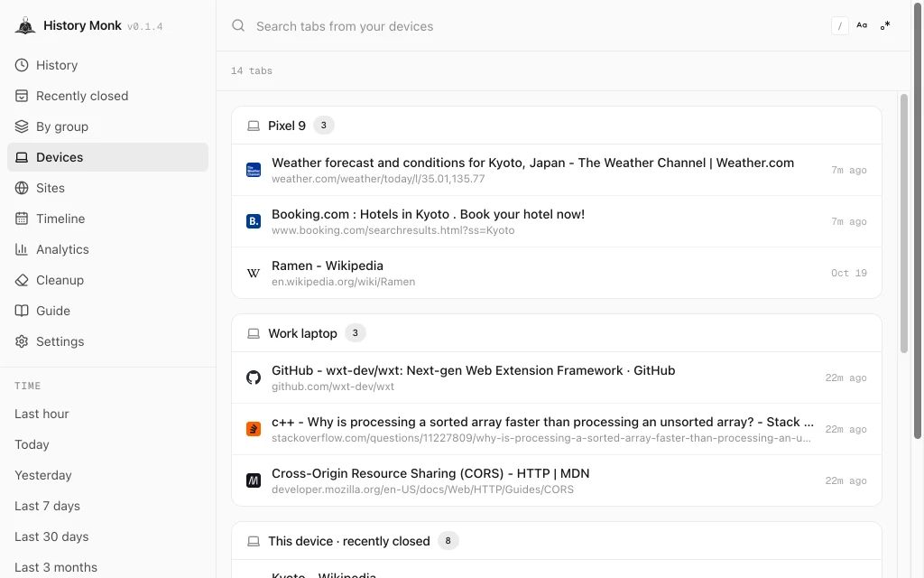This screenshot has height=578, width=924.
Task: Select the Devices view
Action: tap(108, 157)
